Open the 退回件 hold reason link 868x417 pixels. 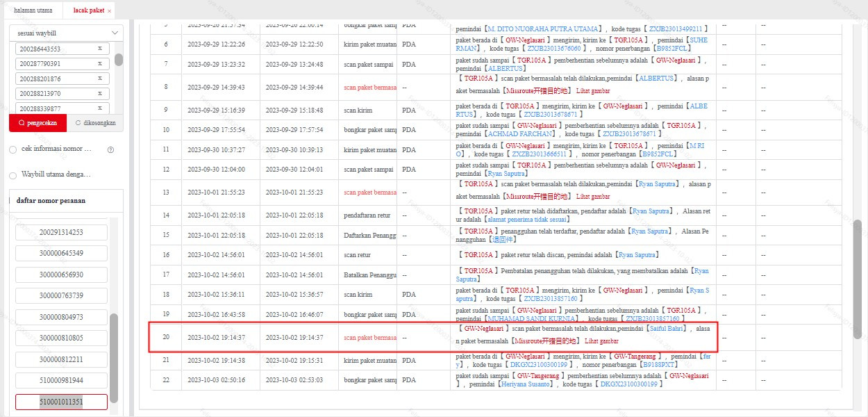point(504,239)
